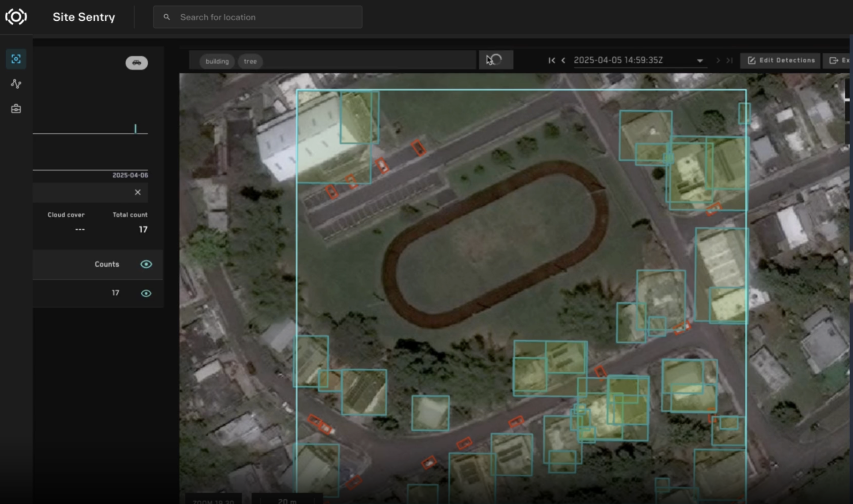Open the 2025-04-05 14:59:35Z date dropdown
This screenshot has height=504, width=853.
tap(640, 60)
